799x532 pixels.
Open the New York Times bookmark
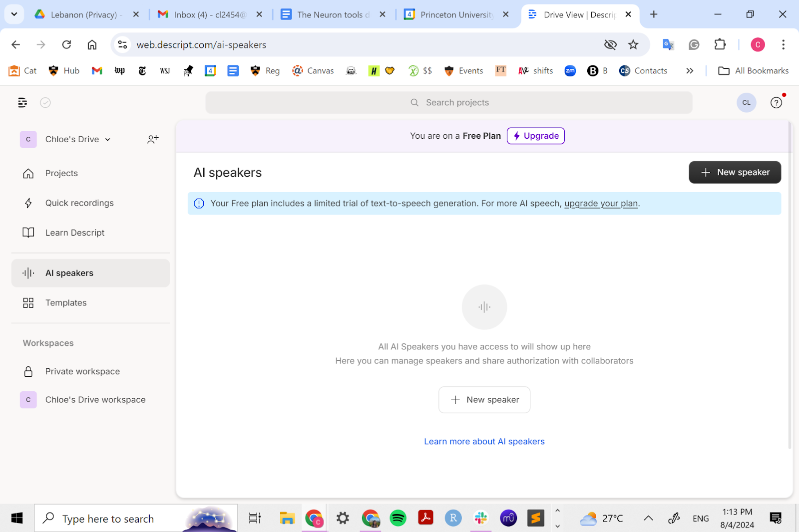click(142, 71)
